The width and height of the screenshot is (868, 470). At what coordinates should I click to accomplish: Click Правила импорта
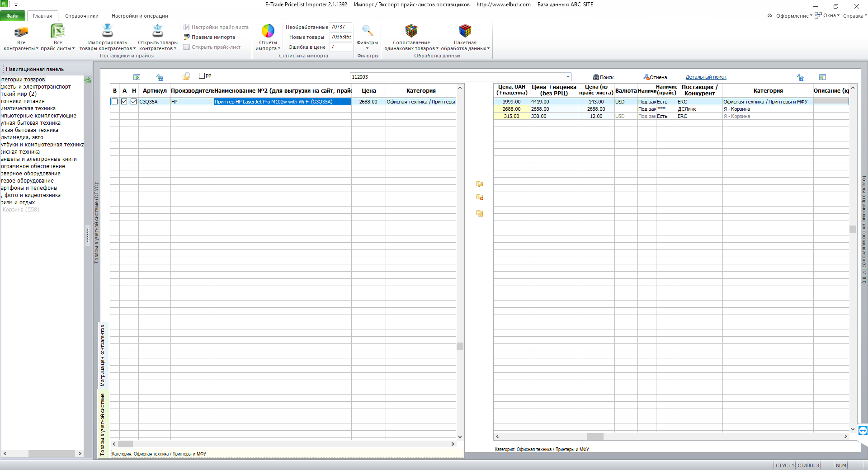click(x=209, y=37)
